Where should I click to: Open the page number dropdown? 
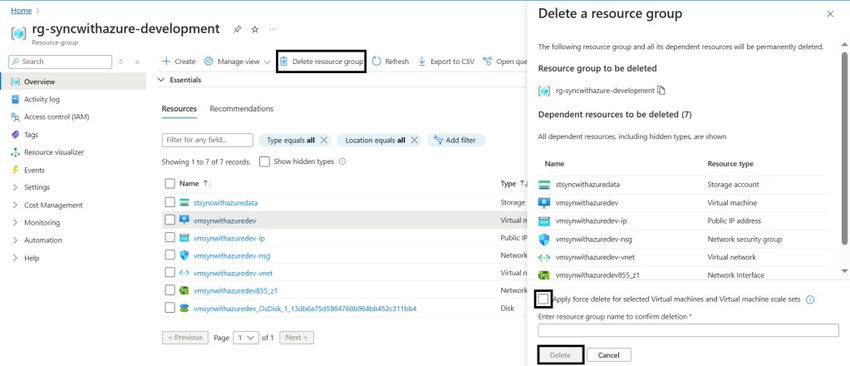click(246, 337)
